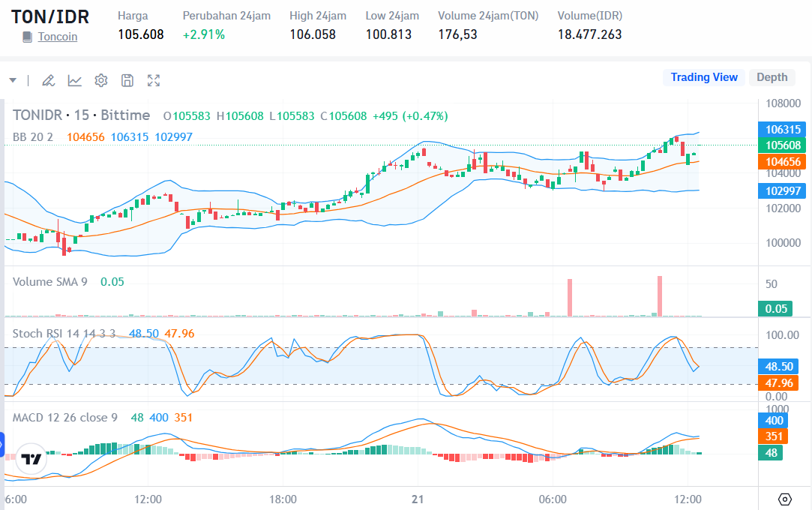Click the 104656 orange basis price label
The height and width of the screenshot is (510, 812).
point(783,161)
